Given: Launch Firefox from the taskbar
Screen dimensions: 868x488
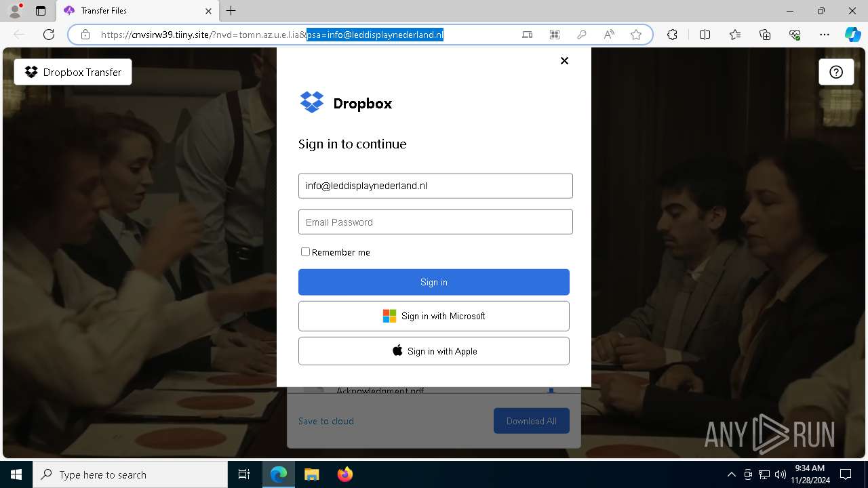Looking at the screenshot, I should click(344, 474).
